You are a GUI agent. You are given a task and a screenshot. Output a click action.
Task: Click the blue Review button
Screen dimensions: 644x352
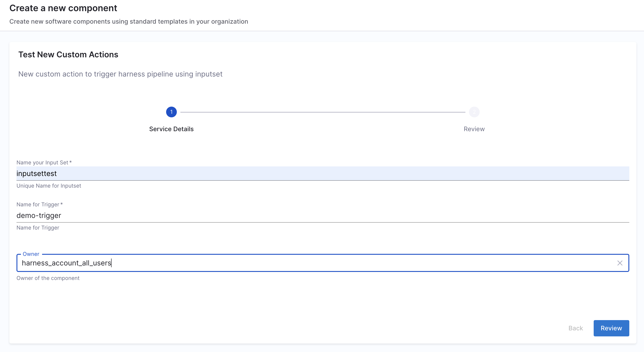point(611,328)
